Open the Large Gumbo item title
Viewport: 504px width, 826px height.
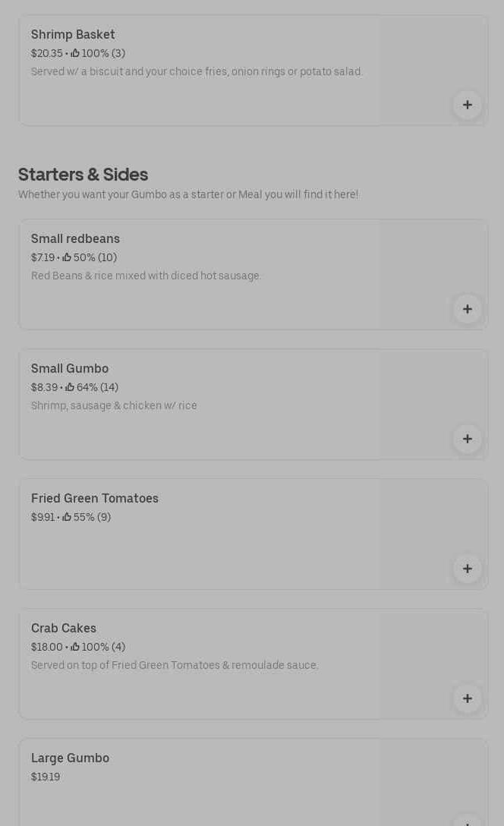(x=70, y=758)
